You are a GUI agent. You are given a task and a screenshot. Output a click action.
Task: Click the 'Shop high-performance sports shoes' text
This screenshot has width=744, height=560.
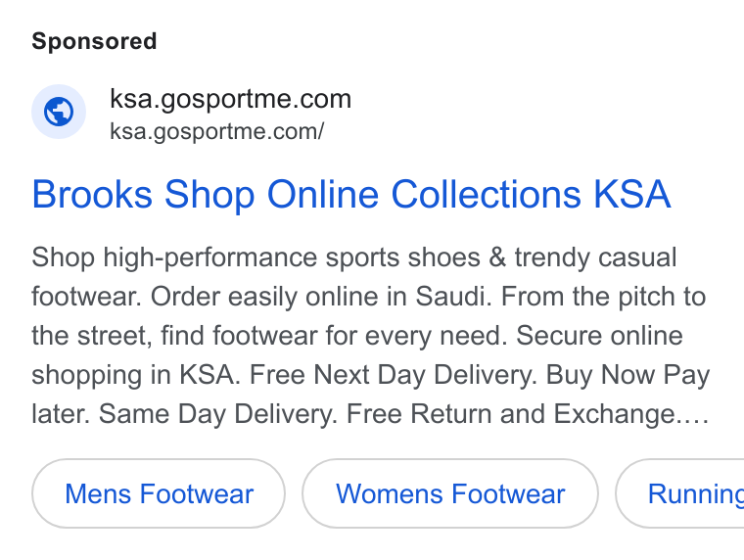tap(256, 257)
